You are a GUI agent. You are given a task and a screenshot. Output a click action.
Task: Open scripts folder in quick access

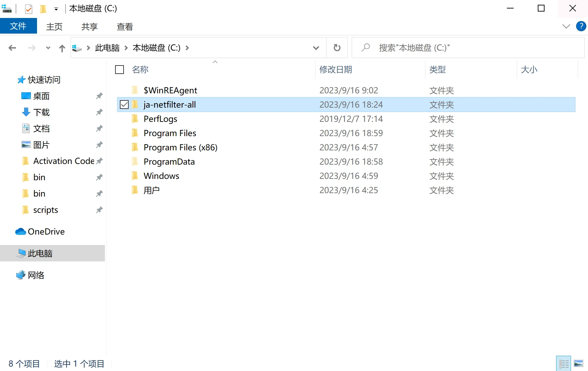coord(45,210)
